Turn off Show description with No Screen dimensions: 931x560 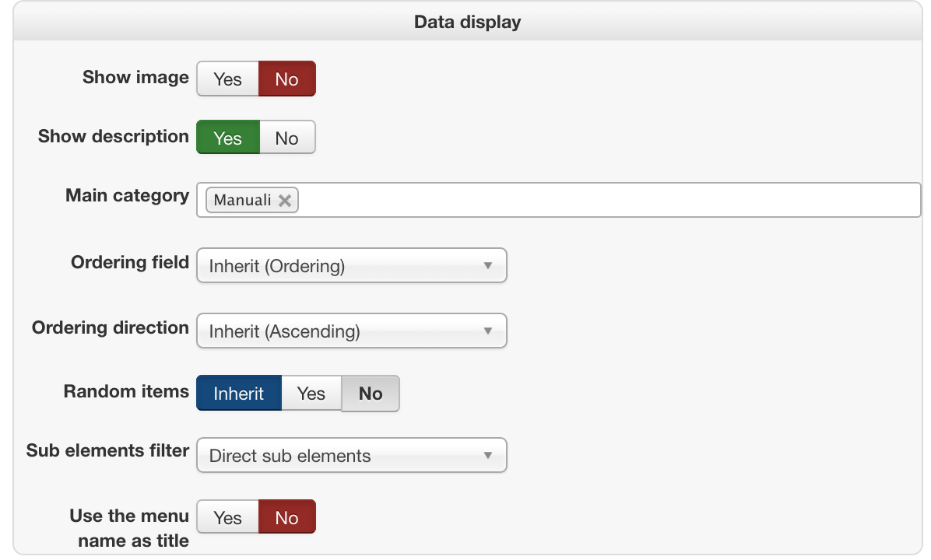[286, 138]
